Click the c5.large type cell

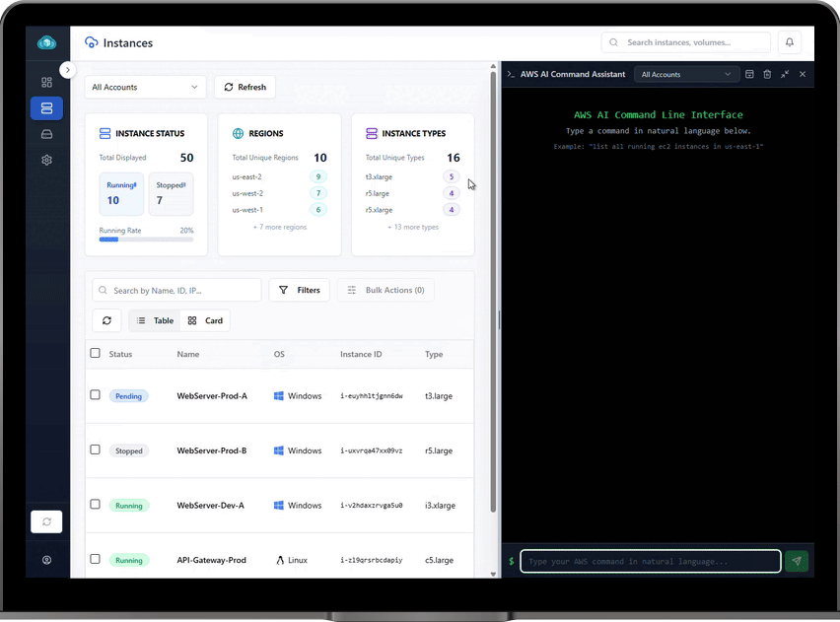tap(440, 560)
